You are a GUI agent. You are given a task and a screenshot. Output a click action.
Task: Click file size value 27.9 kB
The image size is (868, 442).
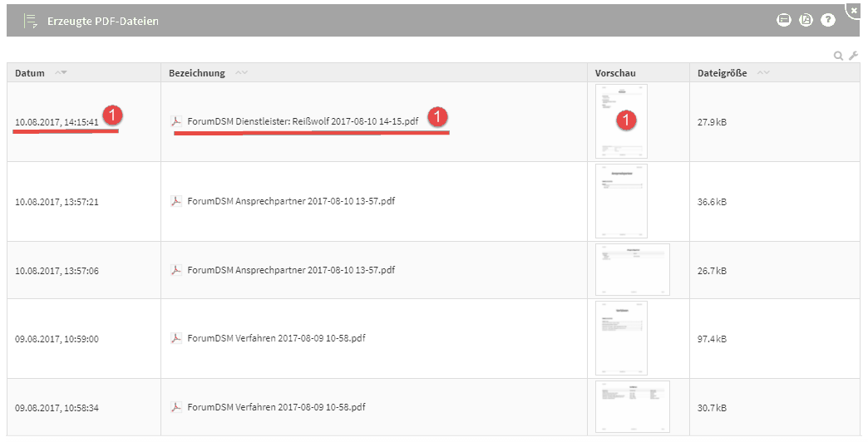[712, 122]
